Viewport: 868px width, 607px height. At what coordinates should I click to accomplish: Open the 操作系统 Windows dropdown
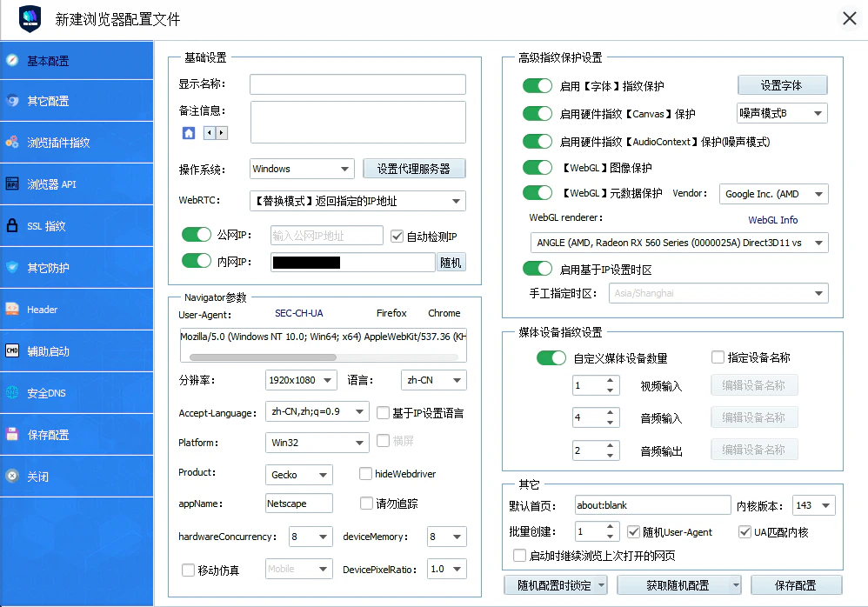click(x=301, y=168)
